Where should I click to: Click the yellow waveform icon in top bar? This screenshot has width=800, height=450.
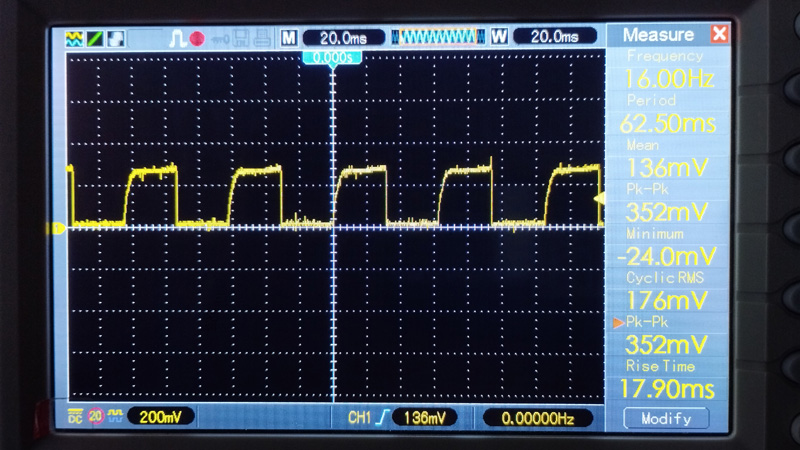click(x=73, y=38)
